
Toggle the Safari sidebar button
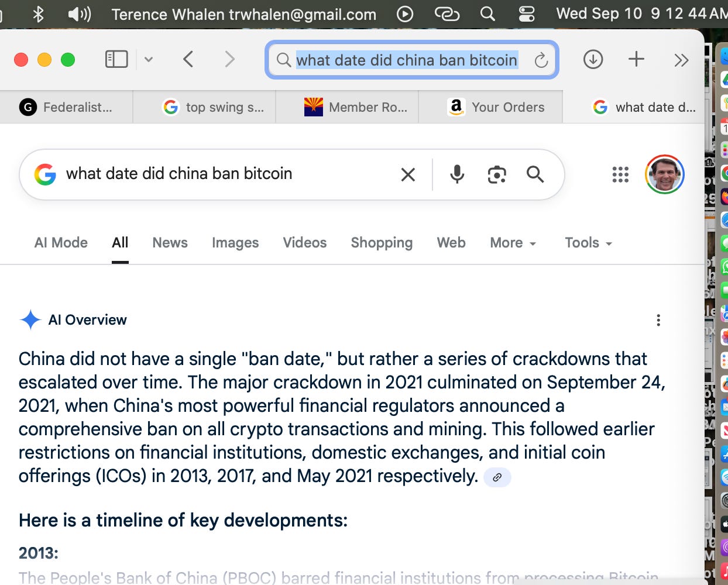pos(116,59)
